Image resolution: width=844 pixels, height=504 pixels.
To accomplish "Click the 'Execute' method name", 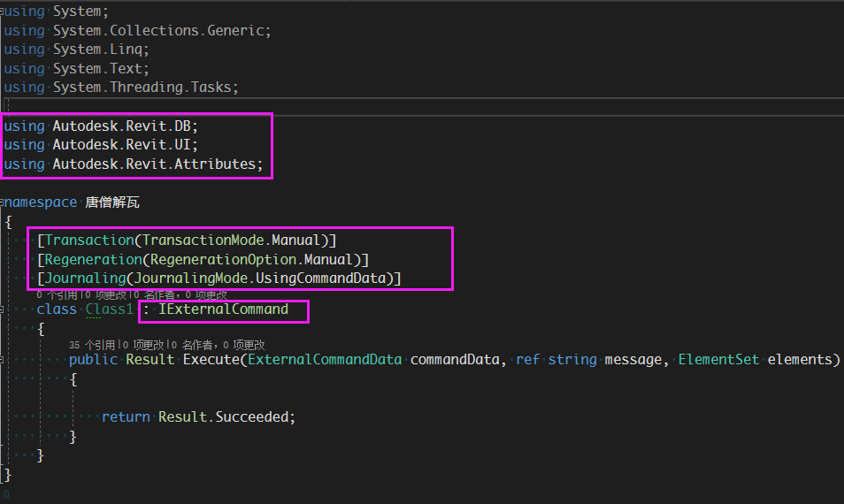I will point(211,359).
